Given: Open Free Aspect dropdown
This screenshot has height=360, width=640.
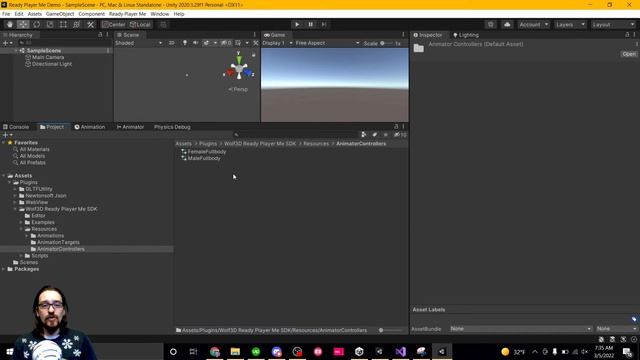Looking at the screenshot, I should pos(327,43).
